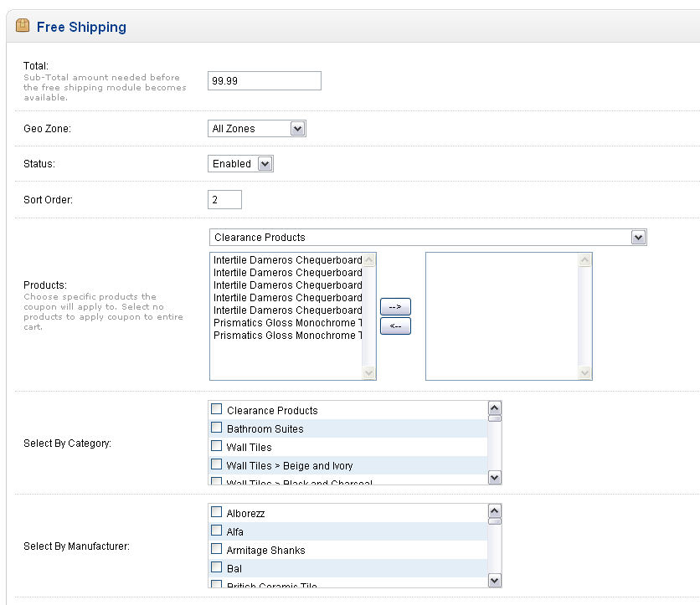This screenshot has height=605, width=700.
Task: Tick the Bathroom Suites checkbox
Action: pyautogui.click(x=217, y=428)
